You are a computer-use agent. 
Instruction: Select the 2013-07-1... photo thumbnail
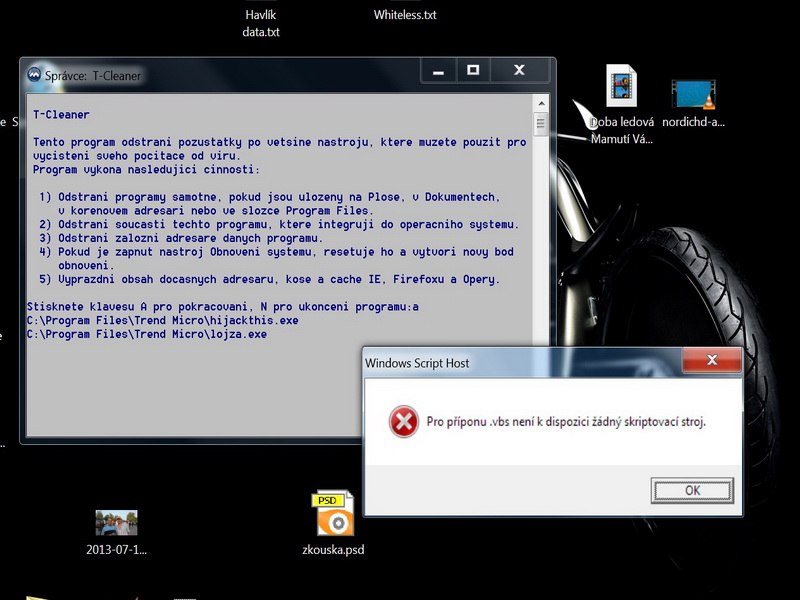(x=116, y=523)
